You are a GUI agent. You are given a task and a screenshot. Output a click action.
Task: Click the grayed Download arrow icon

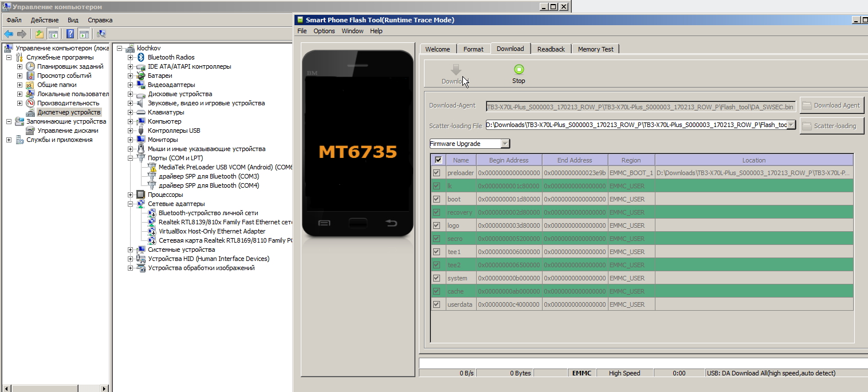(x=455, y=70)
